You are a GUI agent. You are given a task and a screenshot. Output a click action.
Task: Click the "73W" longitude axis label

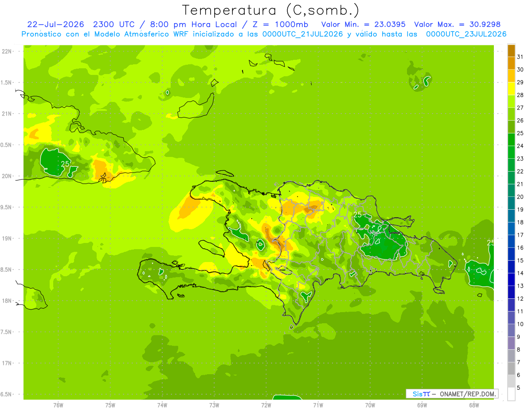click(214, 405)
